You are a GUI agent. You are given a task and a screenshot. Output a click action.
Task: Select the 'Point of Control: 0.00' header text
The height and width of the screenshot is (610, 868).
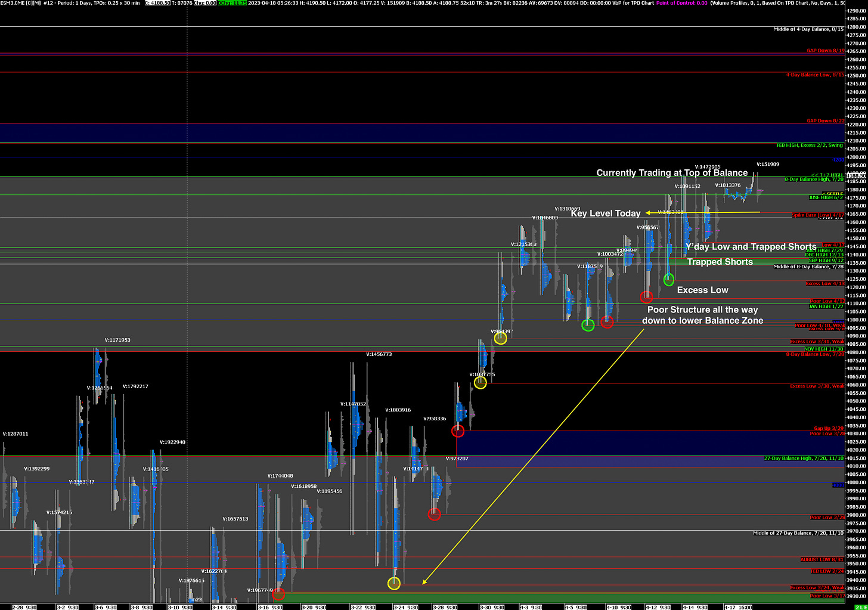tap(681, 3)
